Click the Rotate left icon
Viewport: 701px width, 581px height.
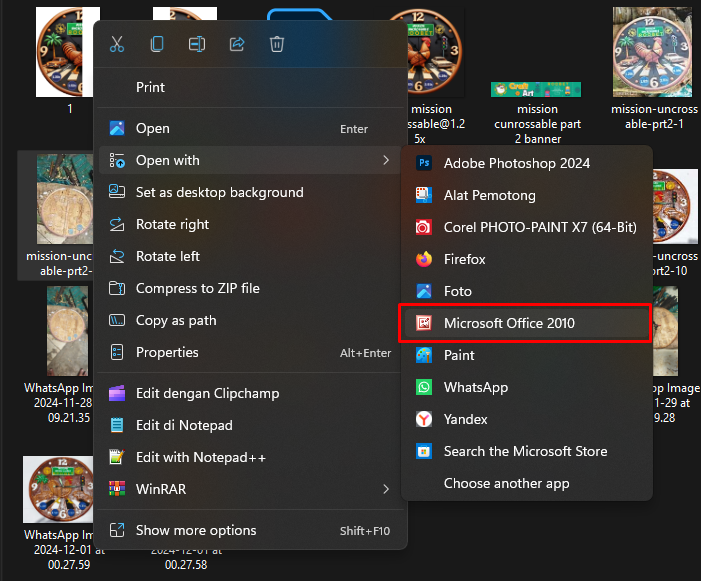point(117,256)
